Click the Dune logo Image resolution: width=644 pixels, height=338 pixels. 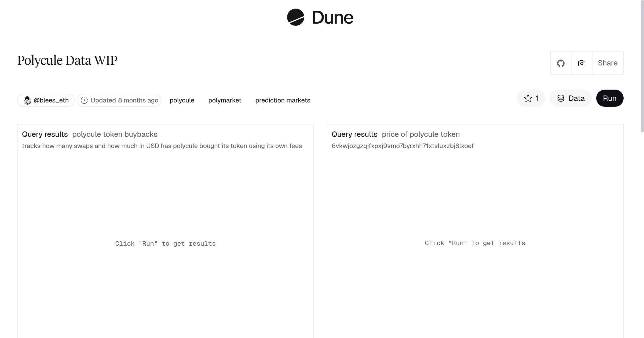click(321, 18)
